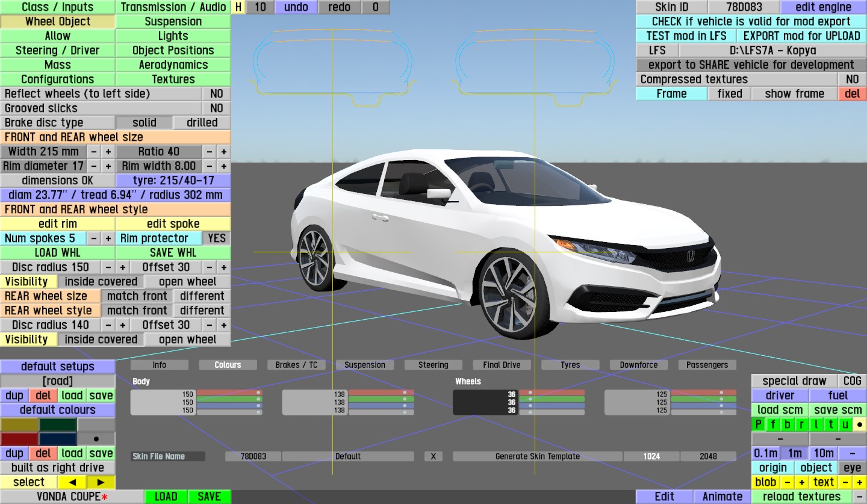Click the X button beside the Default skin
Viewport: 867px width, 504px height.
coord(433,456)
